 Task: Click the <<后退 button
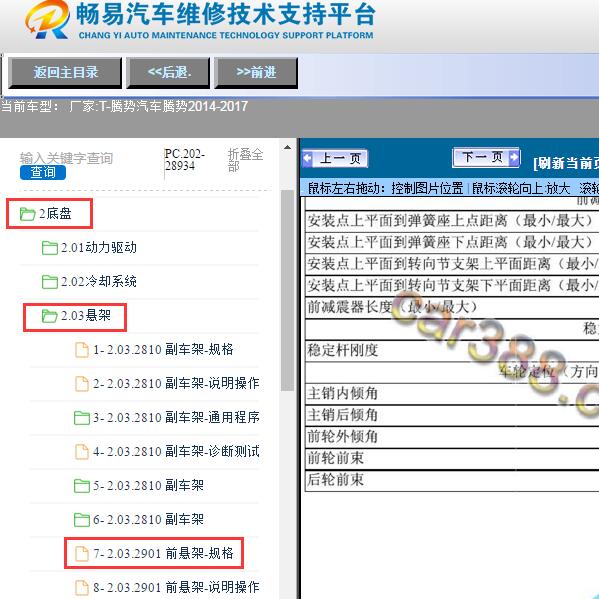click(168, 73)
